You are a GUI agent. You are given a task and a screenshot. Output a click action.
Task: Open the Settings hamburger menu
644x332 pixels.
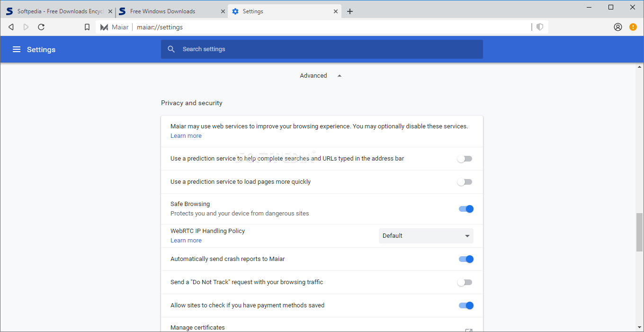(x=17, y=49)
